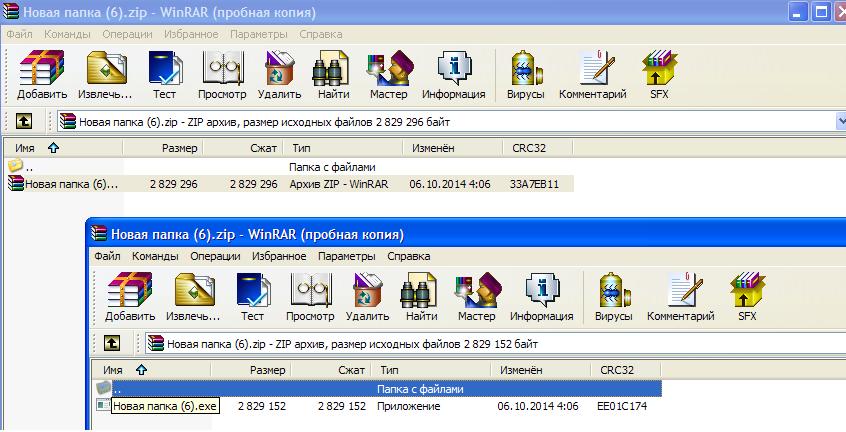Click Приложение type cell in front window
Screen dimensions: 846x432
click(x=408, y=406)
